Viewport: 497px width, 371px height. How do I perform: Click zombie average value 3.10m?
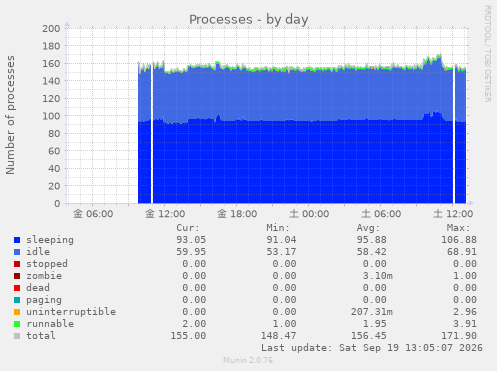tap(377, 276)
